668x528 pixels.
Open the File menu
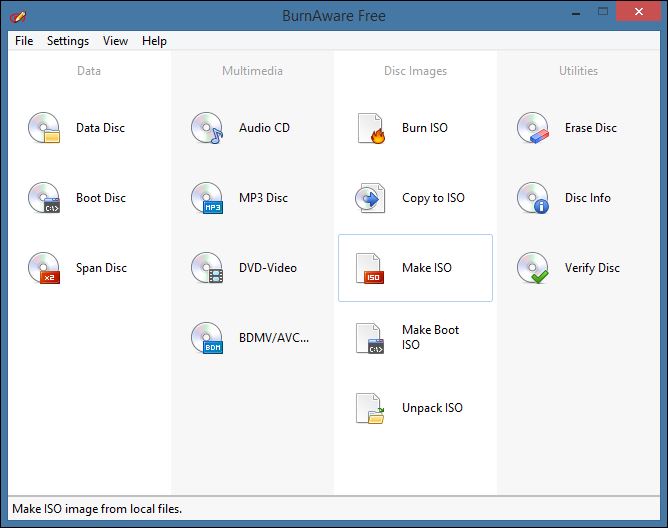pos(24,41)
